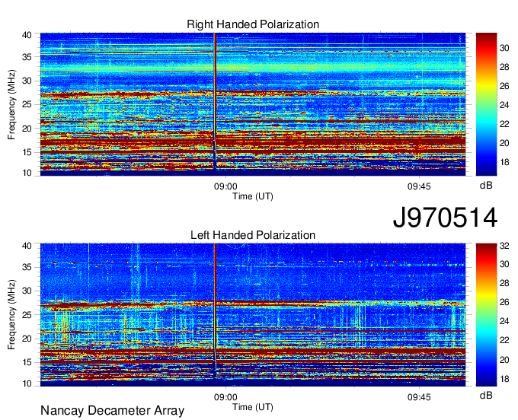Click the 10 MHz tick label on top plot
This screenshot has width=518, height=420.
27,173
